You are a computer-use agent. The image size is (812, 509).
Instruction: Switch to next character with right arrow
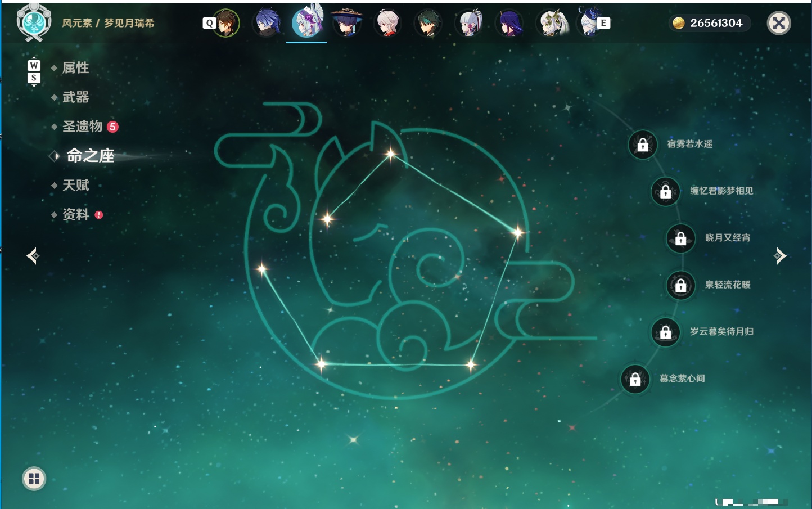tap(780, 256)
